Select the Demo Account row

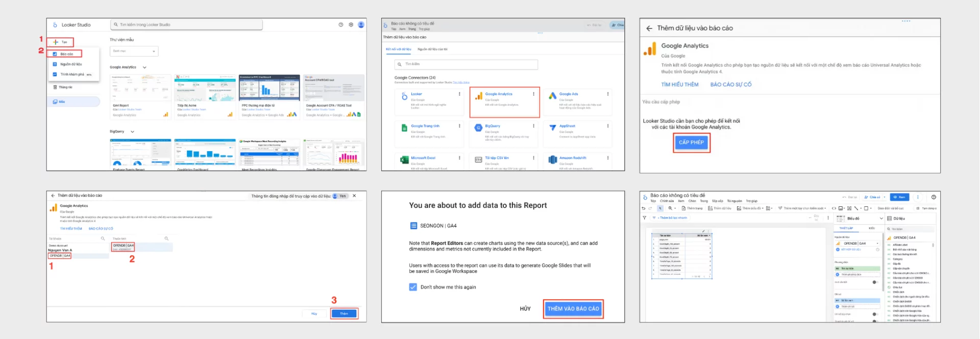(78, 246)
